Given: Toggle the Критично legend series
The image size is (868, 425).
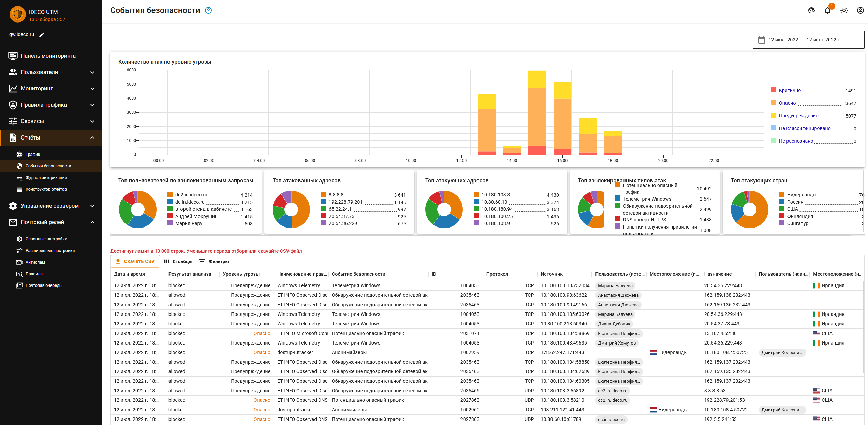Looking at the screenshot, I should (x=790, y=90).
